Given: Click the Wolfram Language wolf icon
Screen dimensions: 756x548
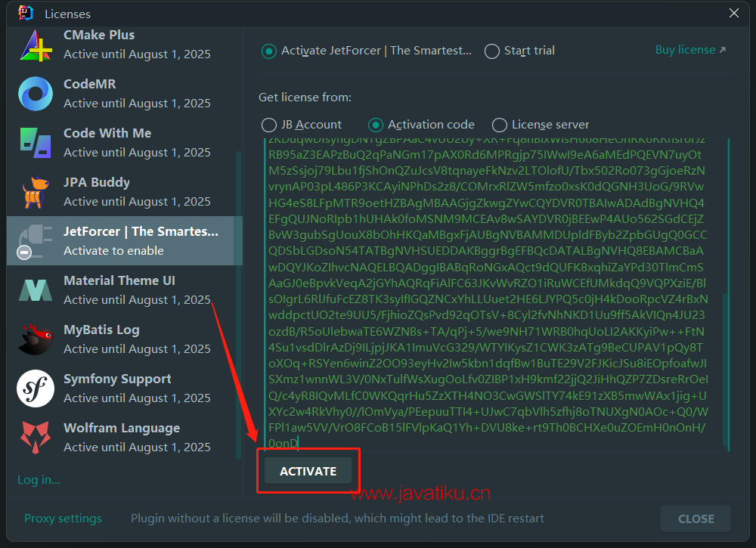Looking at the screenshot, I should (36, 437).
